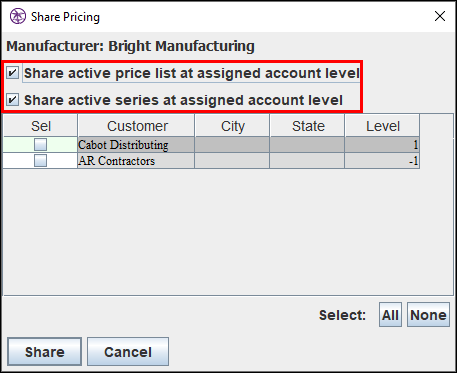This screenshot has height=373, width=457.
Task: Cancel the Share Pricing dialog
Action: click(x=128, y=352)
